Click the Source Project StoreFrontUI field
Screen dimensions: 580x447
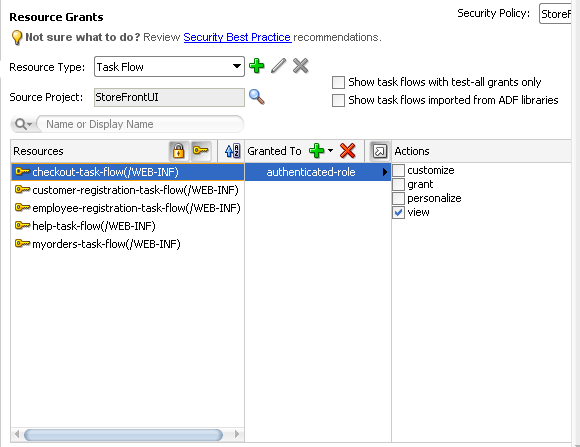[169, 97]
